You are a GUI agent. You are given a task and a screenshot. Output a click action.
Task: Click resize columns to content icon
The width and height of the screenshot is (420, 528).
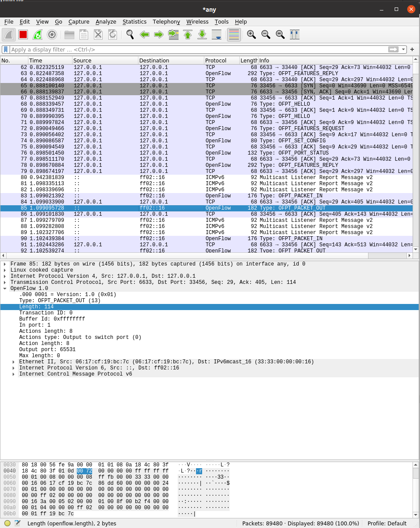coord(294,35)
